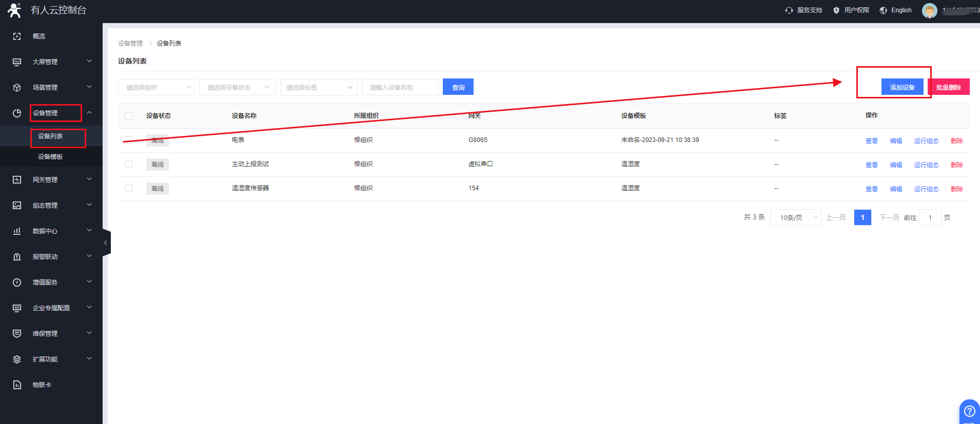This screenshot has width=980, height=424.
Task: Click the 查询 search button
Action: [x=458, y=87]
